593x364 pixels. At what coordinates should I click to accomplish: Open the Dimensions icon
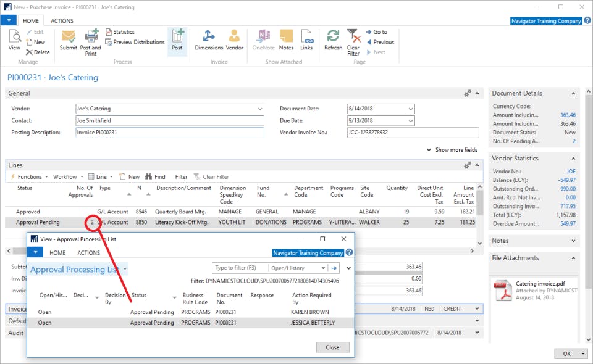tap(208, 37)
